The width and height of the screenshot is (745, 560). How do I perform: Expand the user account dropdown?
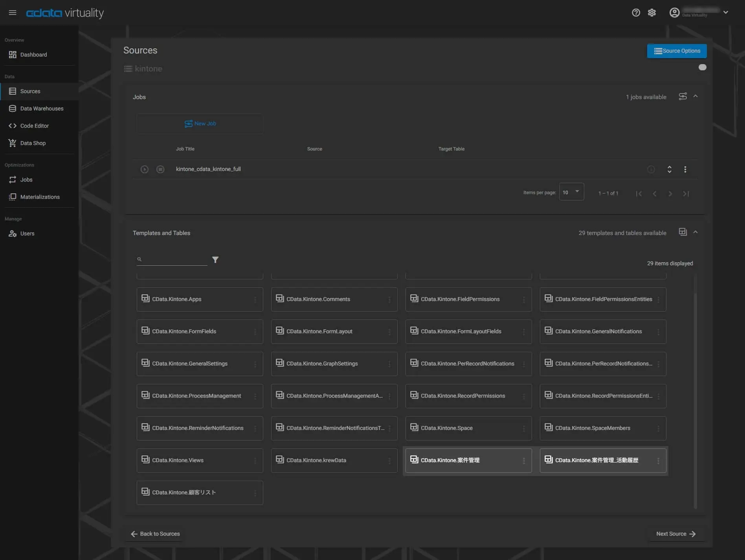tap(726, 13)
